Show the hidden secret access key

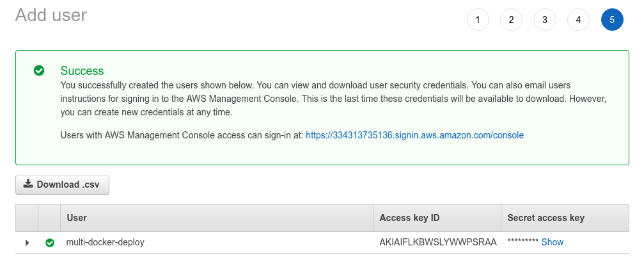click(x=552, y=242)
